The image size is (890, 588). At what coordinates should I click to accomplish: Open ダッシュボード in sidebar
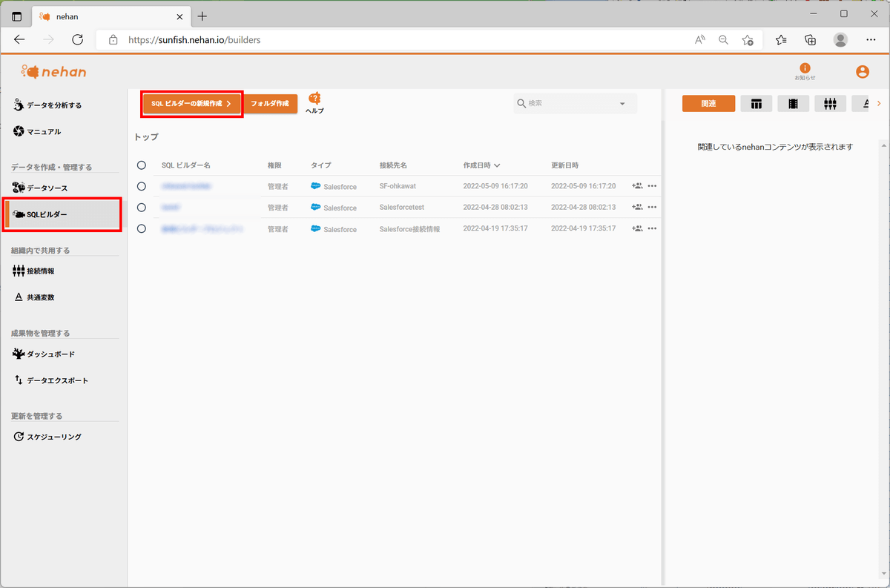pos(44,354)
